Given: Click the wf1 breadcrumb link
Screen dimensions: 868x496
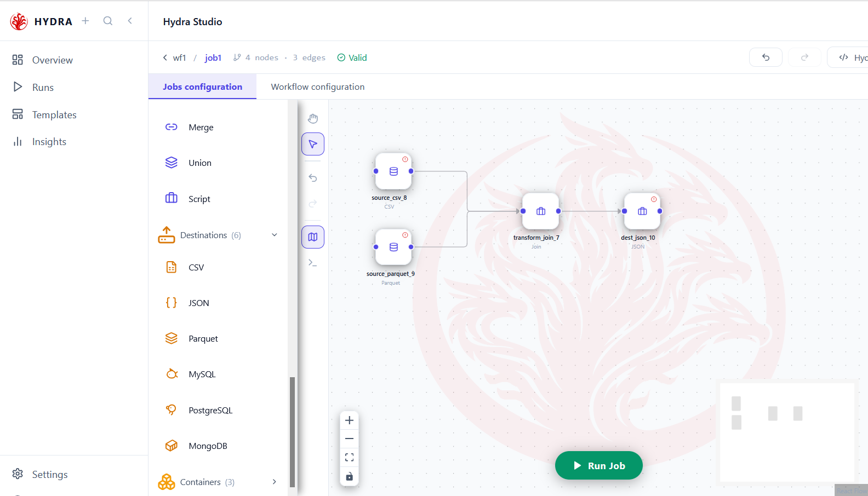Looking at the screenshot, I should tap(180, 57).
